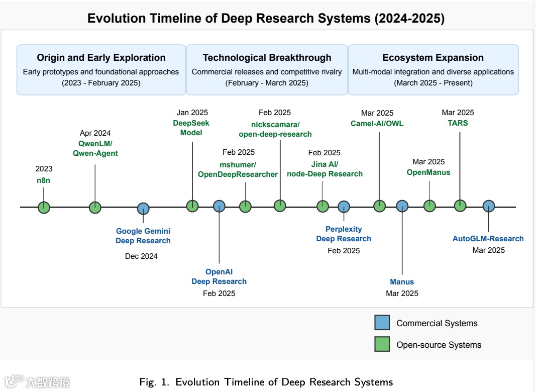Viewport: 536px width, 392px height.
Task: Click the "DeepSeek Model" label
Action: click(191, 128)
